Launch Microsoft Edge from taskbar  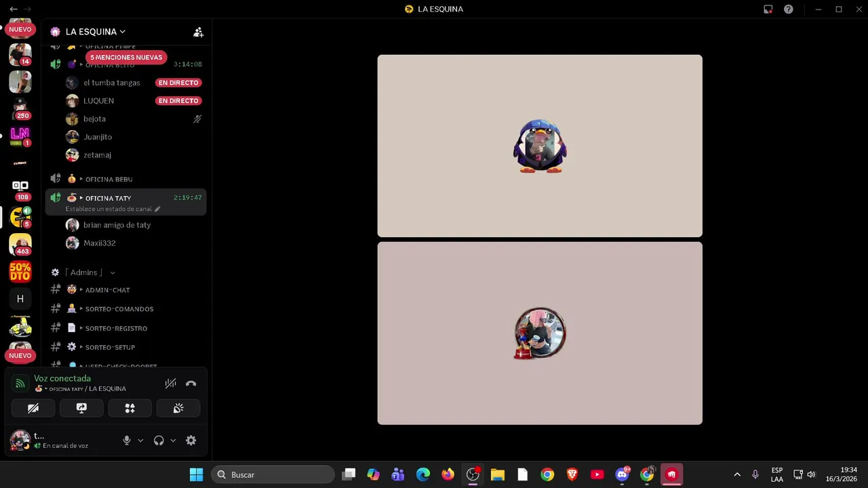(423, 474)
